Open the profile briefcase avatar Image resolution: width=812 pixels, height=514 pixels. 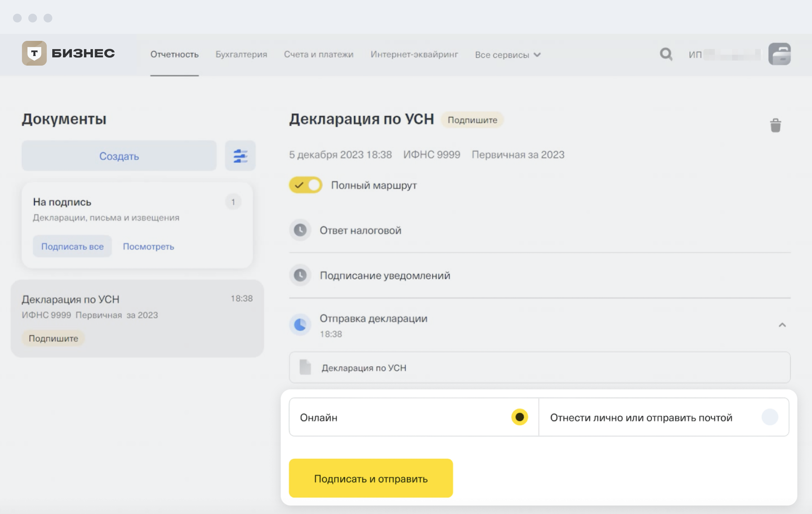[x=779, y=54]
